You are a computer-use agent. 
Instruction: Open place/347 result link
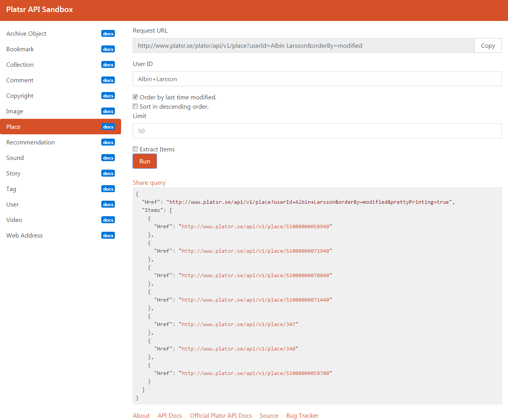point(239,325)
